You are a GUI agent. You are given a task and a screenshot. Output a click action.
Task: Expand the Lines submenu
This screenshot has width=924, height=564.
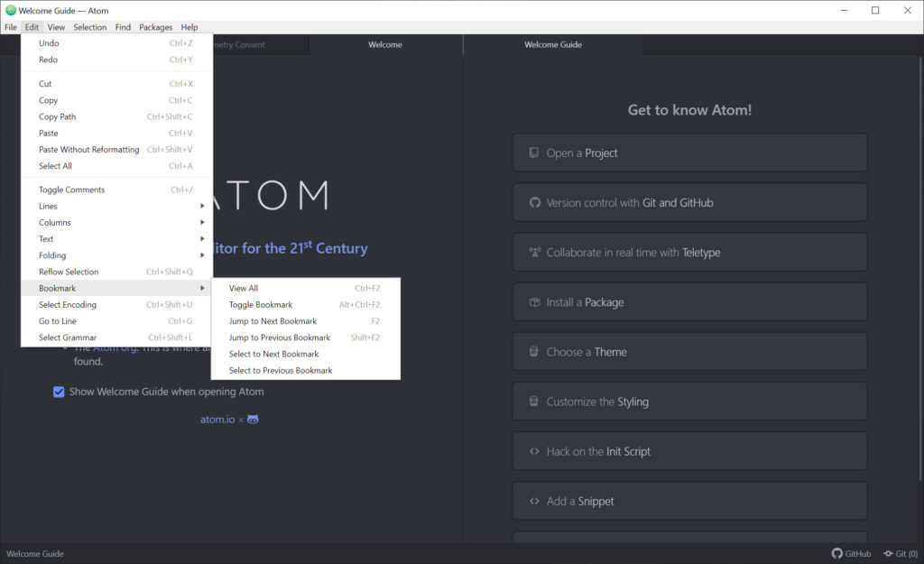(117, 206)
